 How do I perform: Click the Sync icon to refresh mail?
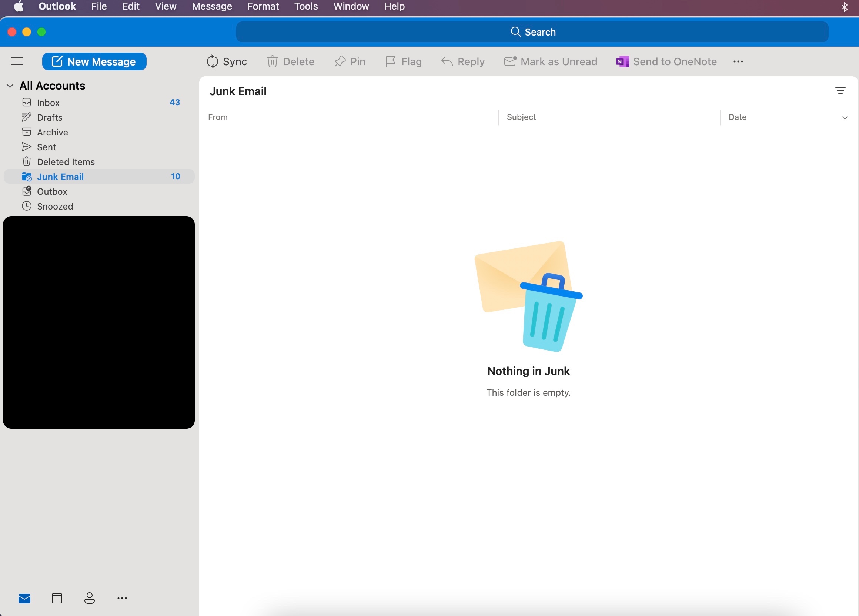coord(213,61)
